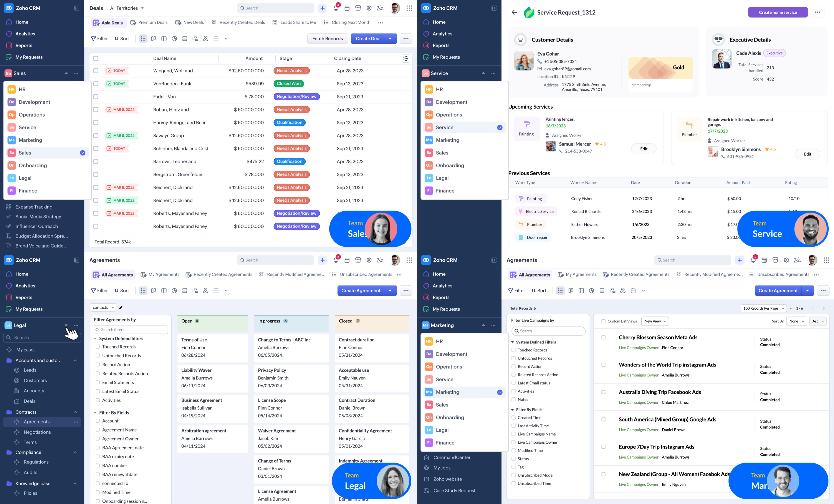This screenshot has width=834, height=504.
Task: Check the Wiegand, Wolf and deal checkbox
Action: [x=96, y=71]
